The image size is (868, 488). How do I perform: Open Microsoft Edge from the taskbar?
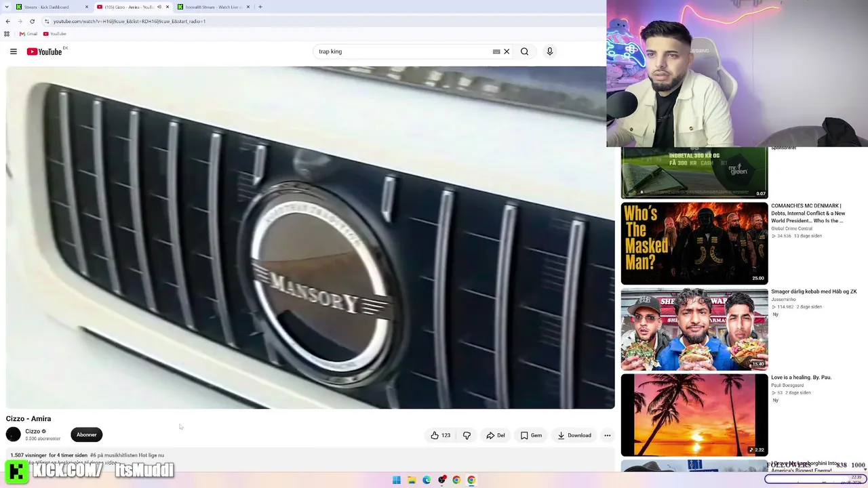pyautogui.click(x=427, y=480)
